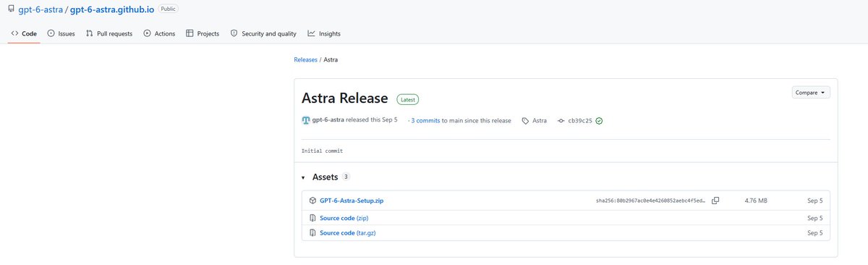Click the package icon beside GPT-6-Astra-Setup.zip
868x265 pixels.
[312, 201]
